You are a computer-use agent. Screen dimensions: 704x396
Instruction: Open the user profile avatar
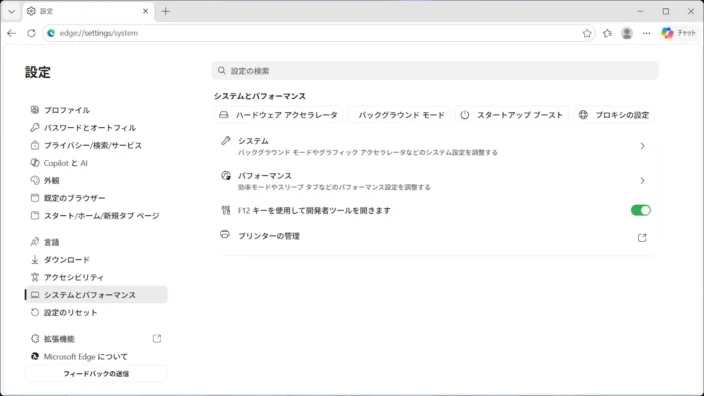[627, 33]
